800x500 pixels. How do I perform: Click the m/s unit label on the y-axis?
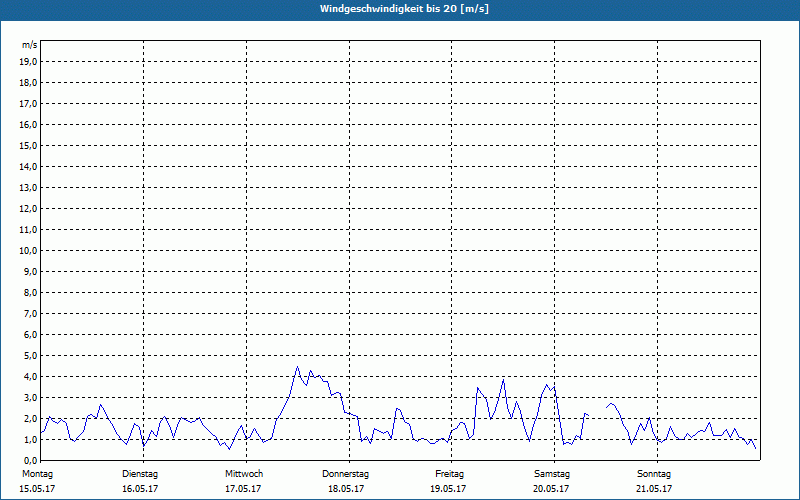click(30, 45)
